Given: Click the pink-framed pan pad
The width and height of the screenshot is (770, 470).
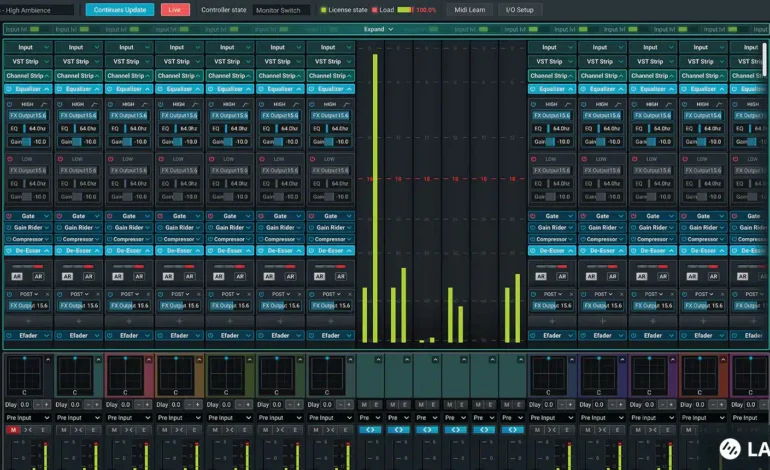Looking at the screenshot, I should (125, 374).
